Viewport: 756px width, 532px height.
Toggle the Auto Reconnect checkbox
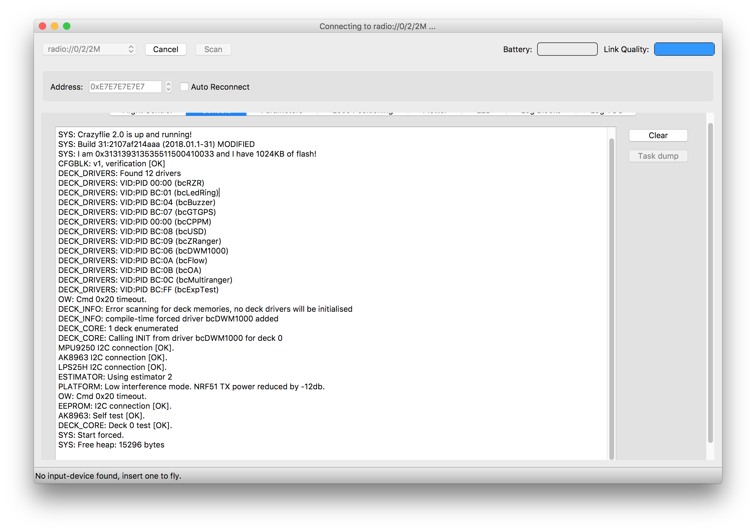(x=184, y=87)
